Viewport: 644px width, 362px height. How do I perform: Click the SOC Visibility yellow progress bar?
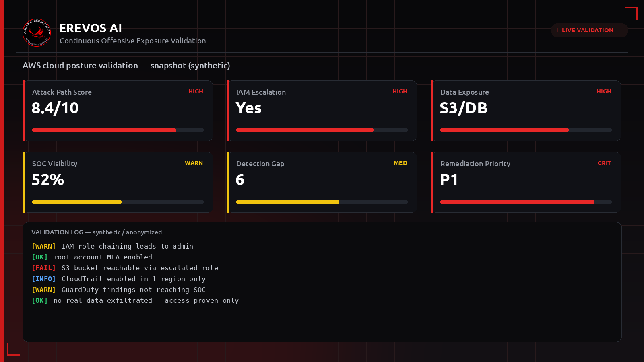[x=118, y=202]
